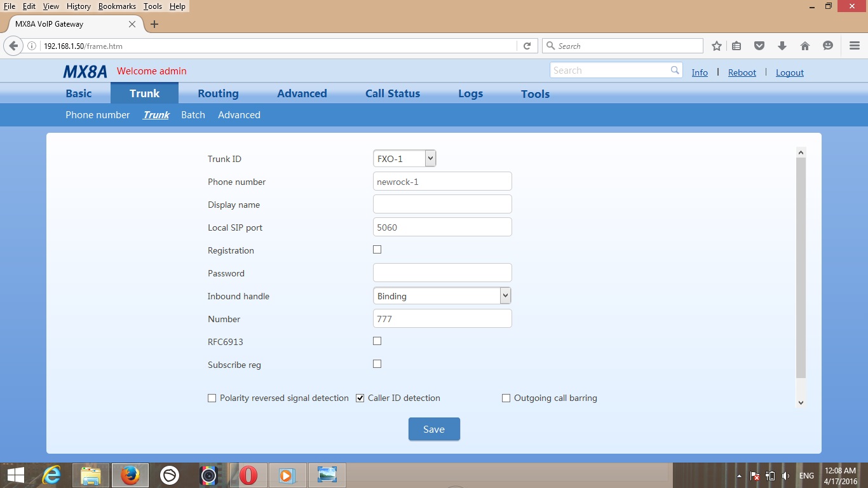Image resolution: width=868 pixels, height=488 pixels.
Task: Enable Outgoing call barring checkbox
Action: (506, 398)
